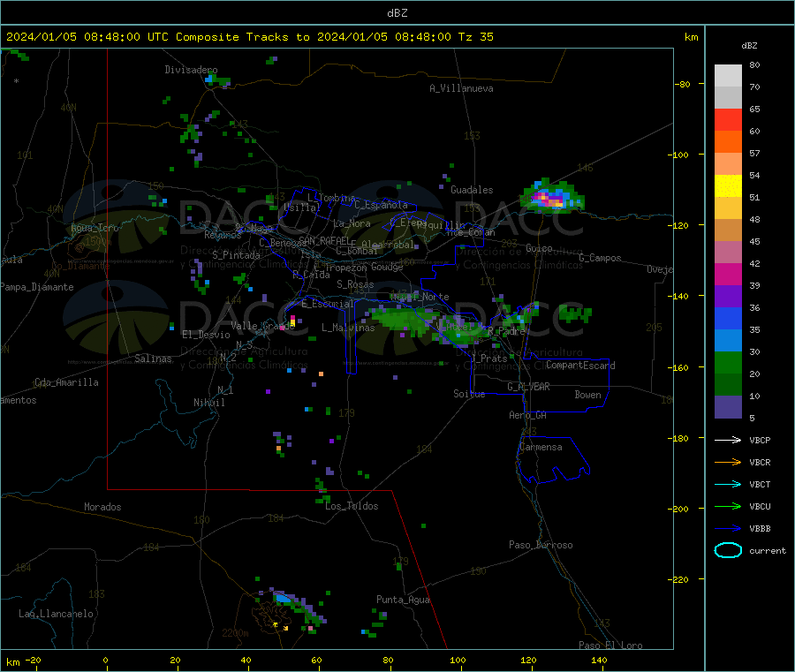Select the magenta 39 dBZ color swatch
The image size is (795, 672).
[x=728, y=274]
